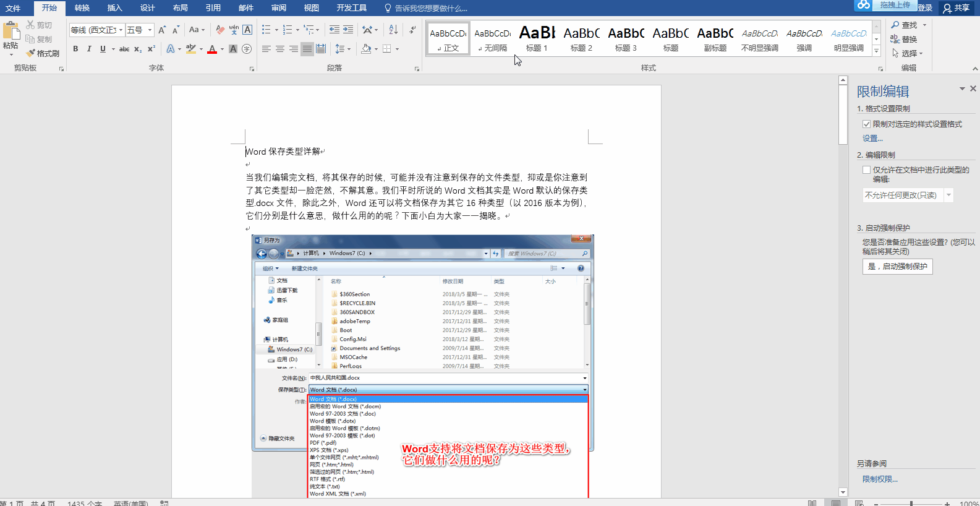Open the font color dropdown arrow
Viewport: 980px width, 506px height.
coord(221,49)
